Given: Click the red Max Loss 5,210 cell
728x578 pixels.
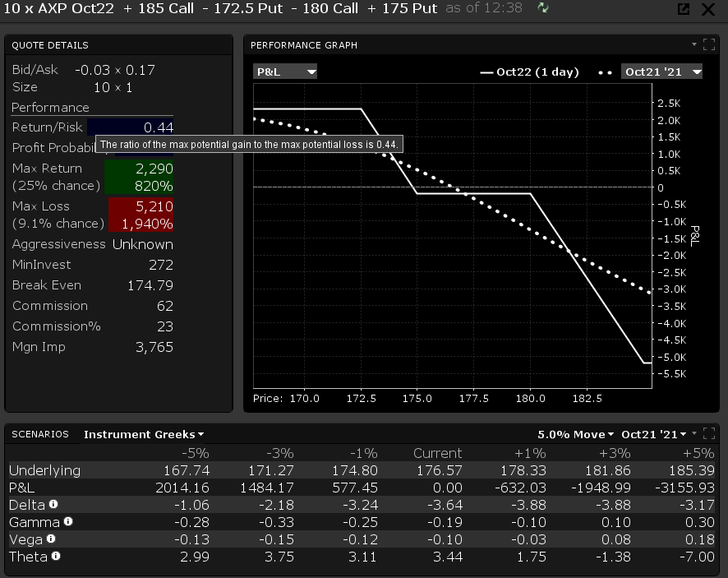Looking at the screenshot, I should tap(141, 206).
